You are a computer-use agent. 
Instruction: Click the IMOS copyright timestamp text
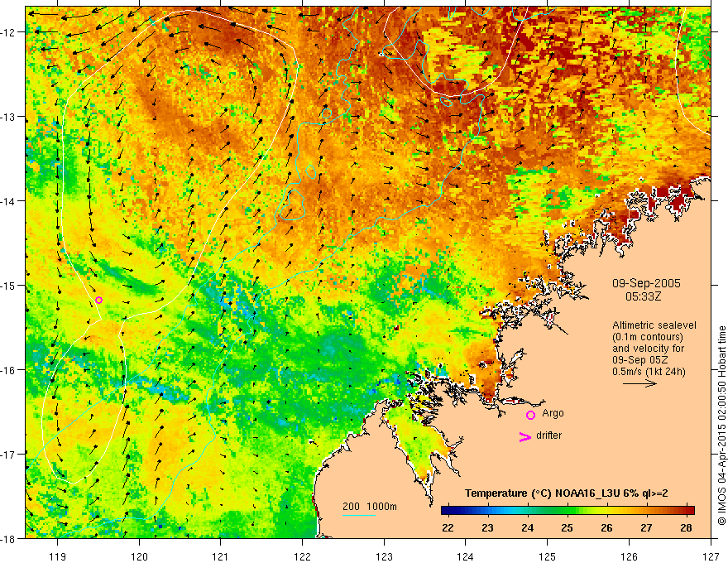pyautogui.click(x=721, y=426)
